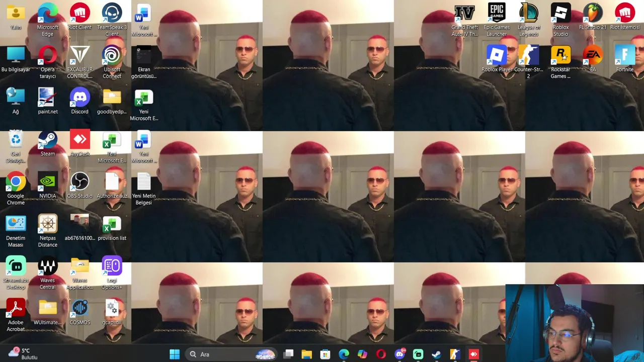The image size is (644, 362).
Task: Launch Adobe Acrobat from desktop
Action: [x=16, y=315]
